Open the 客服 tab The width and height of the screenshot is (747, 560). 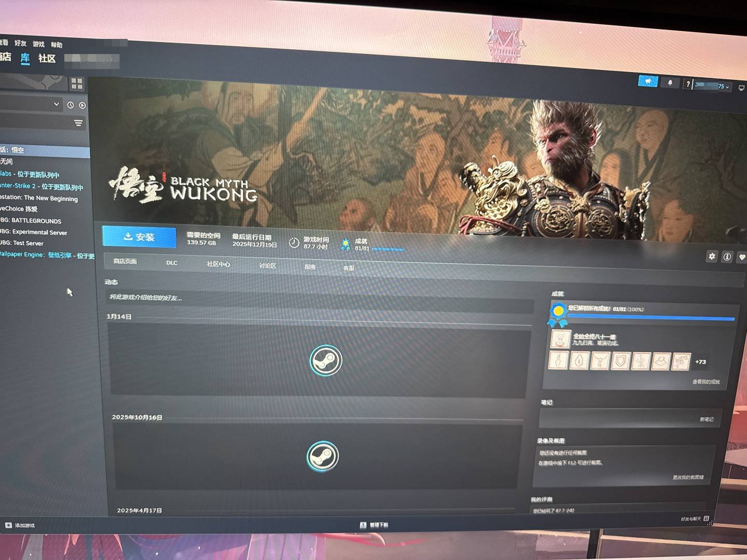click(x=349, y=268)
